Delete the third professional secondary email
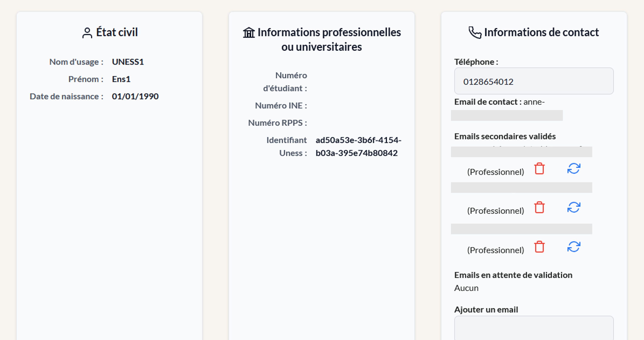Image resolution: width=644 pixels, height=340 pixels. coord(539,247)
